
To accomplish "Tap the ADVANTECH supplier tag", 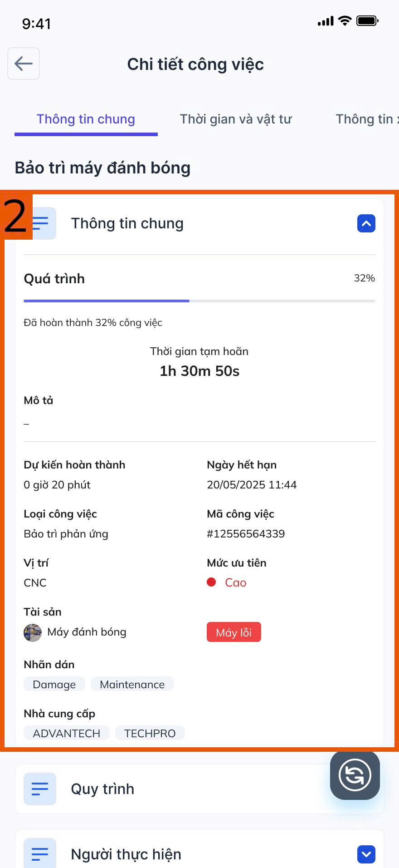I will 66,733.
